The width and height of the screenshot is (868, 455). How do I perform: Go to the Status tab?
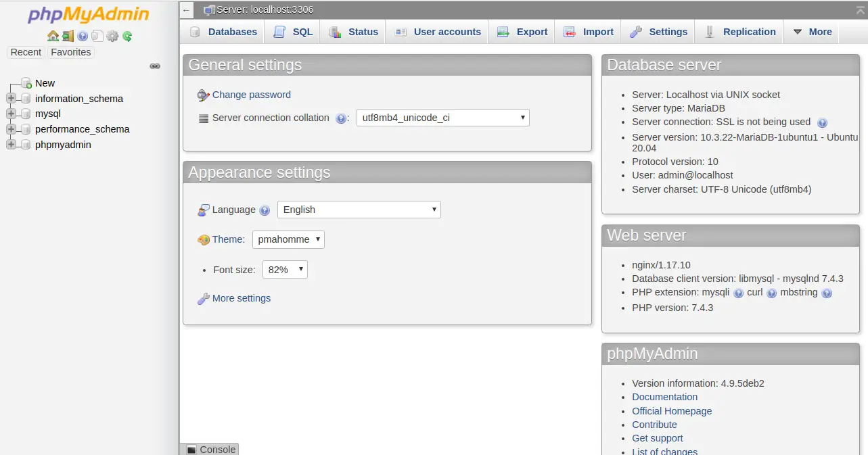click(x=354, y=32)
